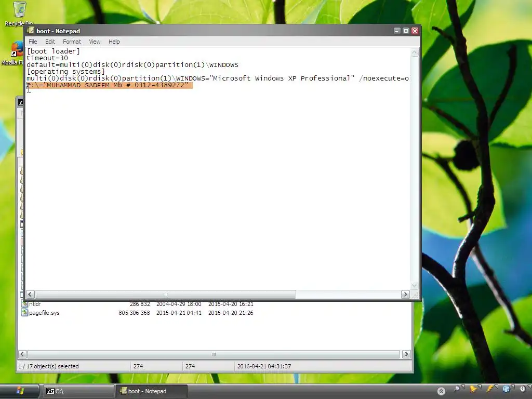Click Notepad's vertical scrollbar up arrow
Screen dimensions: 532x399
(414, 52)
